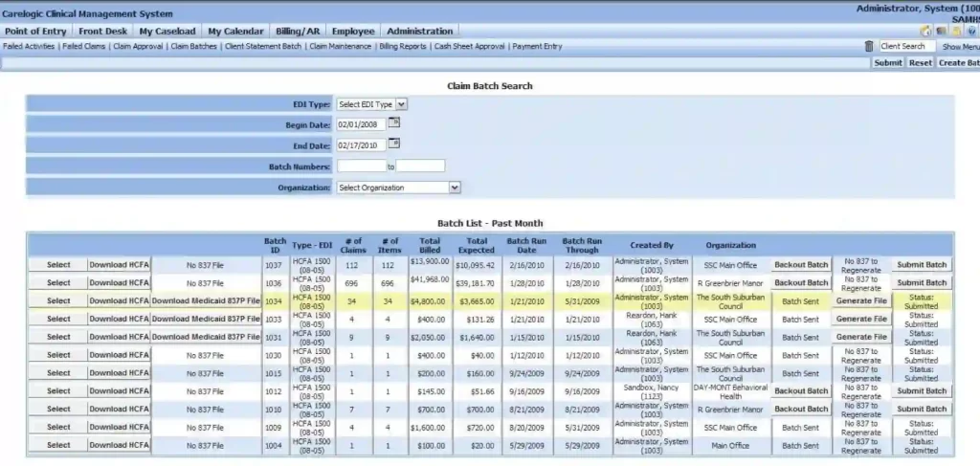980x466 pixels.
Task: Click the Begin Date input field
Action: click(361, 125)
